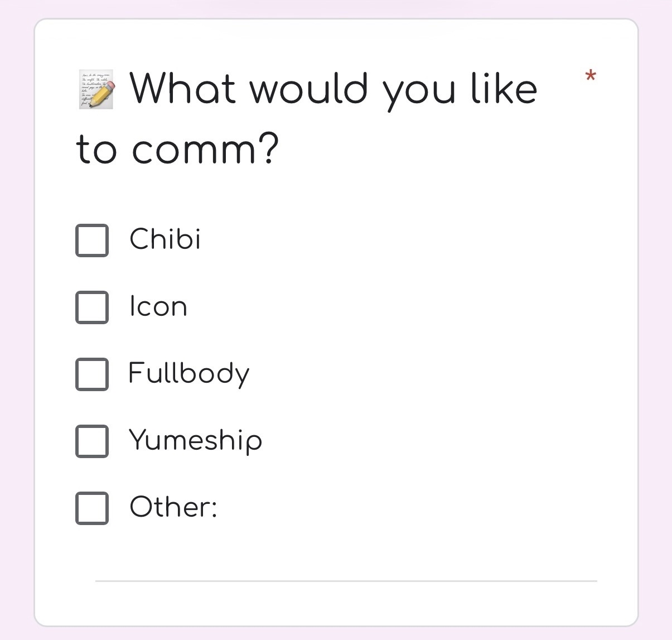Click the Fullbody option label

pos(188,373)
